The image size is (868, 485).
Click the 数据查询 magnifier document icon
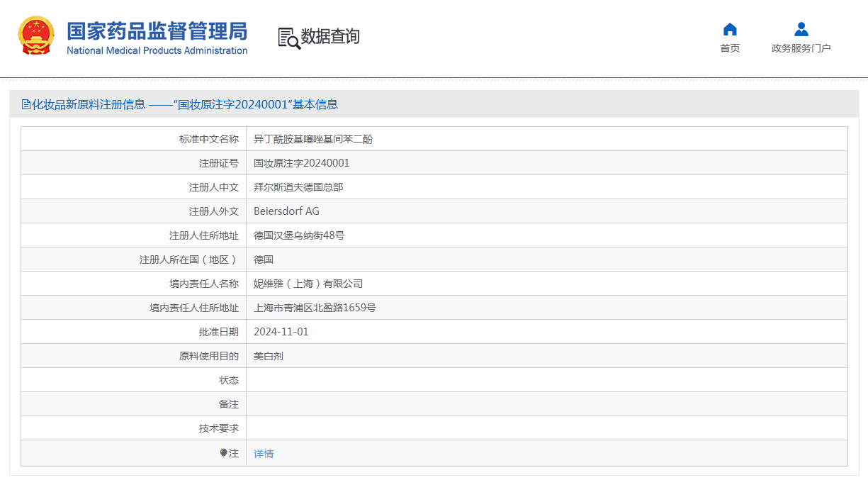click(x=288, y=38)
